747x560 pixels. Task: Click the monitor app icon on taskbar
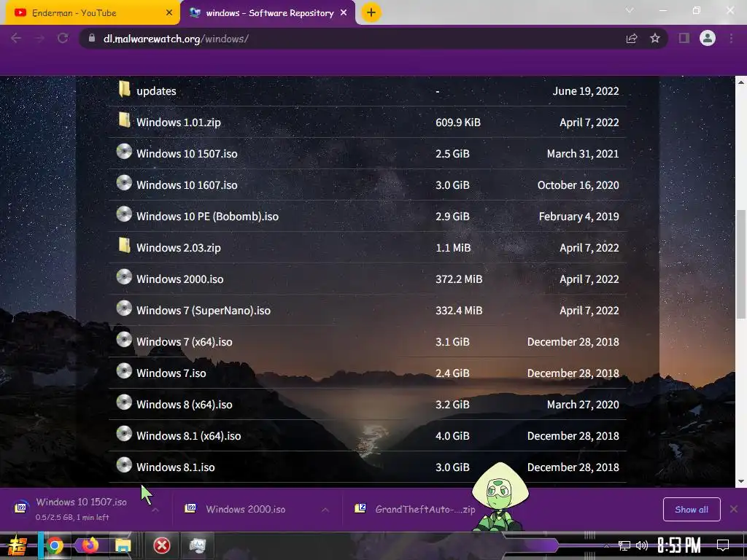197,545
